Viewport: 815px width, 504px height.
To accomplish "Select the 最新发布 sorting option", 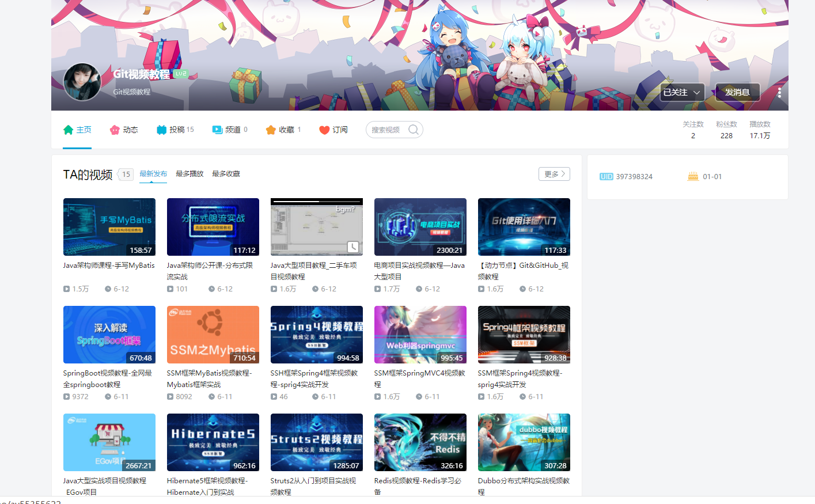I will click(x=153, y=173).
